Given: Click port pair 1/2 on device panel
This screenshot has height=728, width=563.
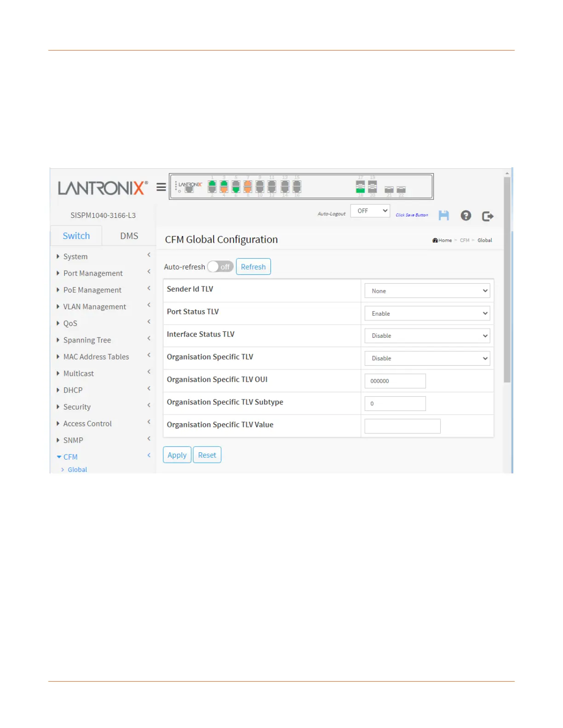Looking at the screenshot, I should 212,186.
